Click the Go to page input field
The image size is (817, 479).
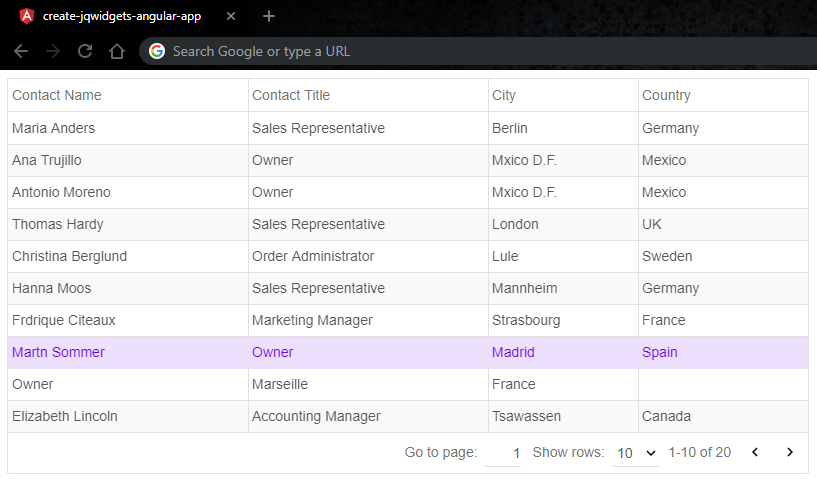coord(503,453)
